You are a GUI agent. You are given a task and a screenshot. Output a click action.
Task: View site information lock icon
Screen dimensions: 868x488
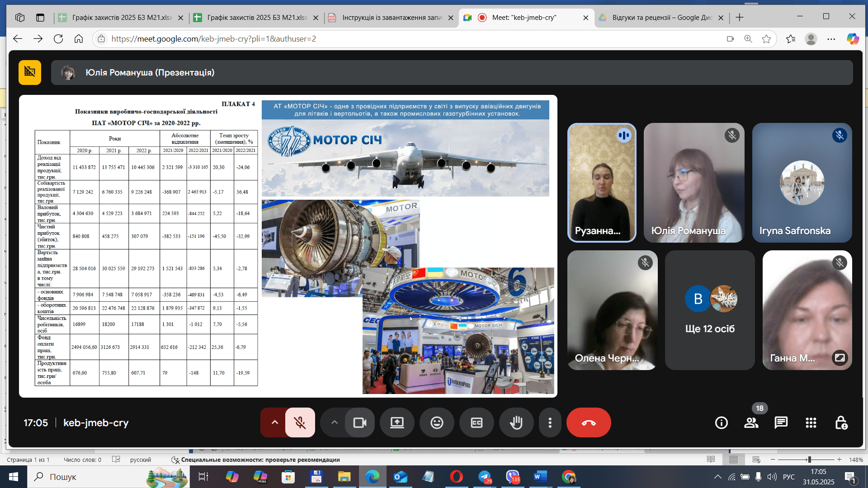[x=102, y=39]
